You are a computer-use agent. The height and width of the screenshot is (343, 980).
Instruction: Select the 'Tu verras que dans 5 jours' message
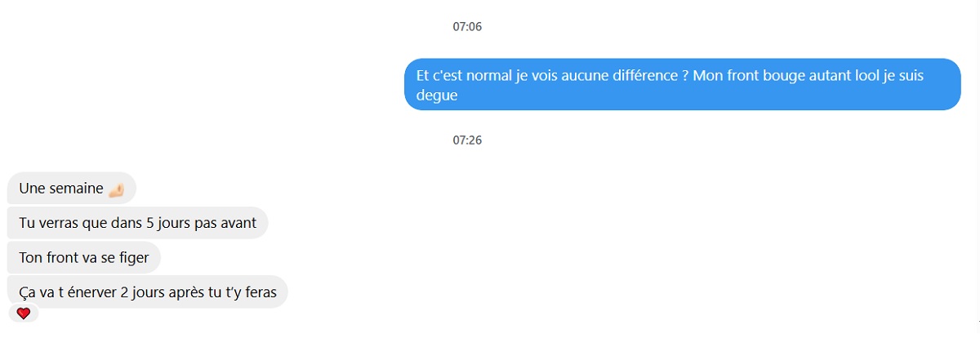[137, 223]
